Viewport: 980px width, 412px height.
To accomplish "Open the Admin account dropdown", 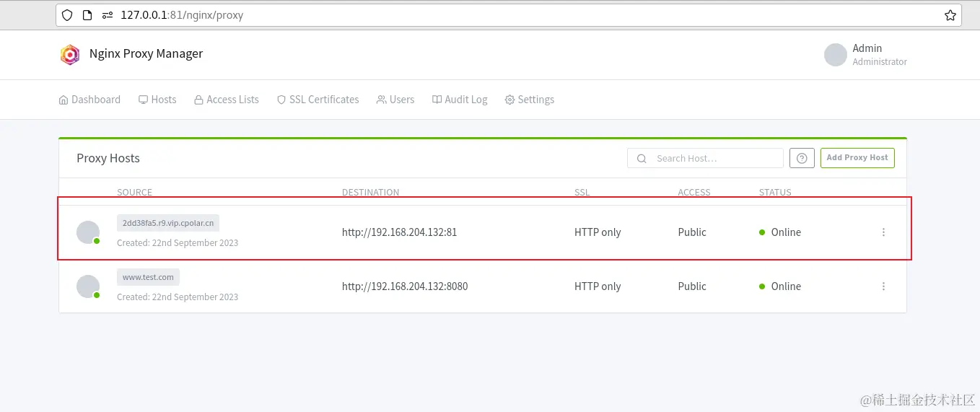I will point(866,55).
